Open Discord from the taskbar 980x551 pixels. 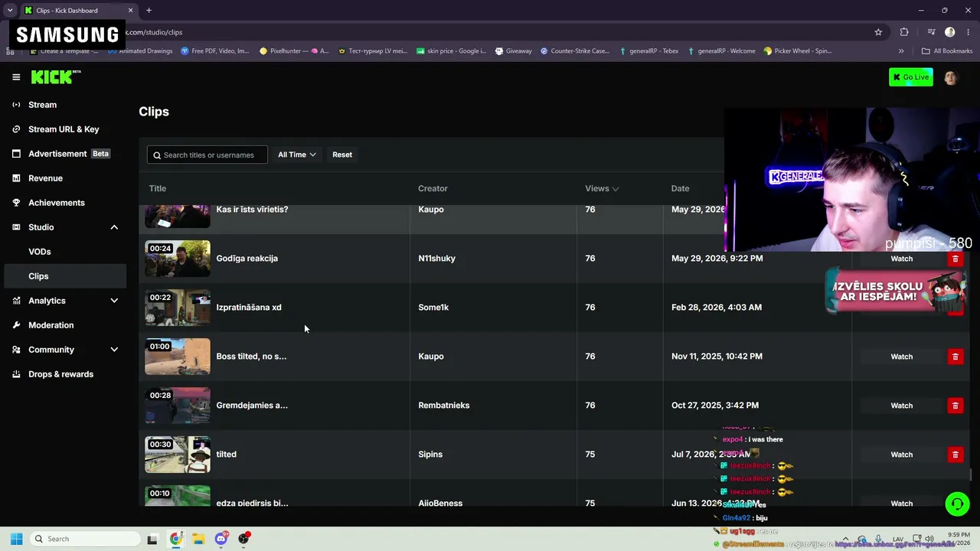coord(221,539)
